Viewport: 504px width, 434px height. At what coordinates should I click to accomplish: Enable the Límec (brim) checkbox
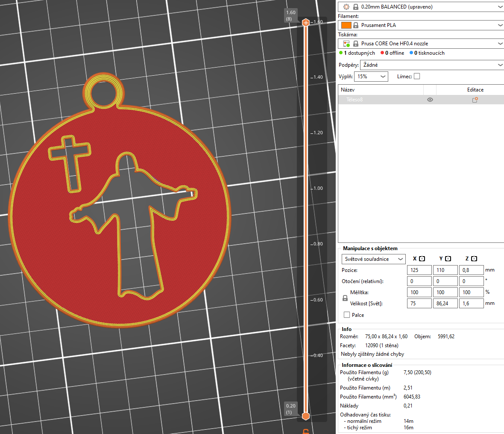(417, 76)
